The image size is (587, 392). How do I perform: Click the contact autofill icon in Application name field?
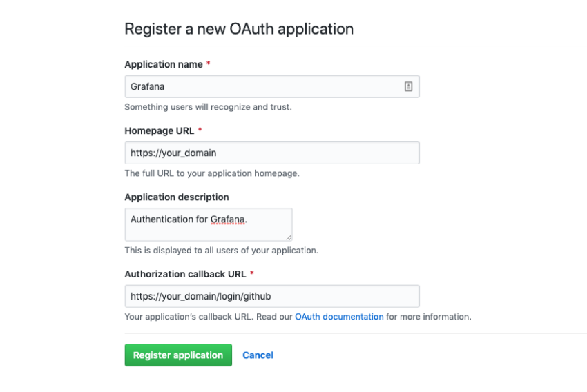(x=408, y=86)
